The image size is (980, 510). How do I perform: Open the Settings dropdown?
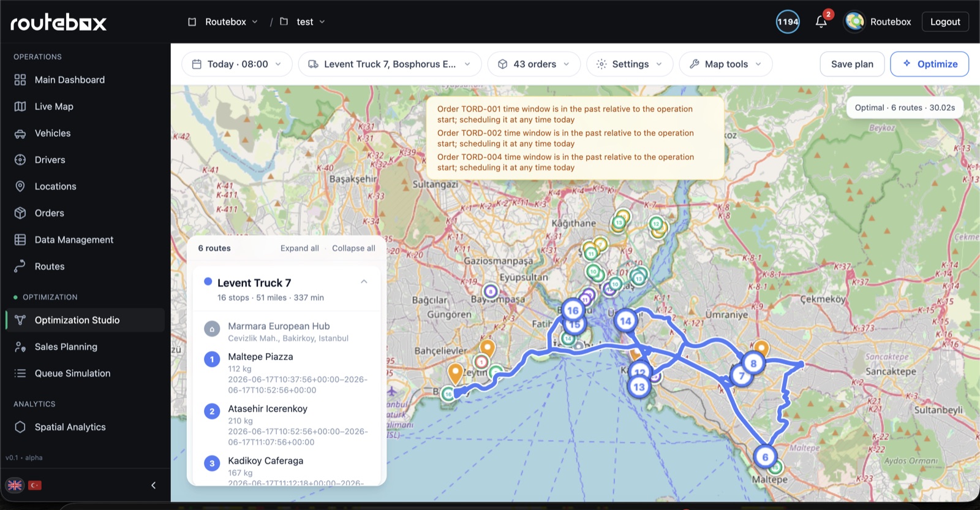click(630, 64)
